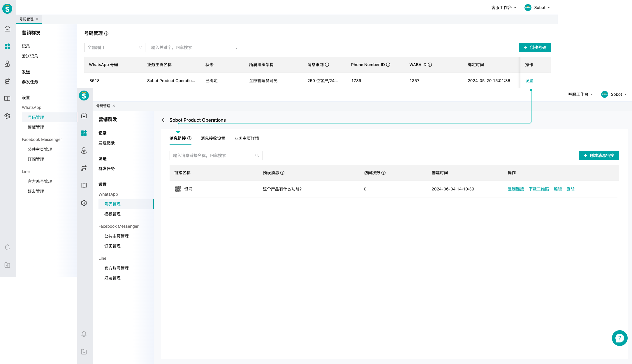This screenshot has height=364, width=632.
Task: Click the info icon beside 消息限制 column header
Action: (x=327, y=65)
